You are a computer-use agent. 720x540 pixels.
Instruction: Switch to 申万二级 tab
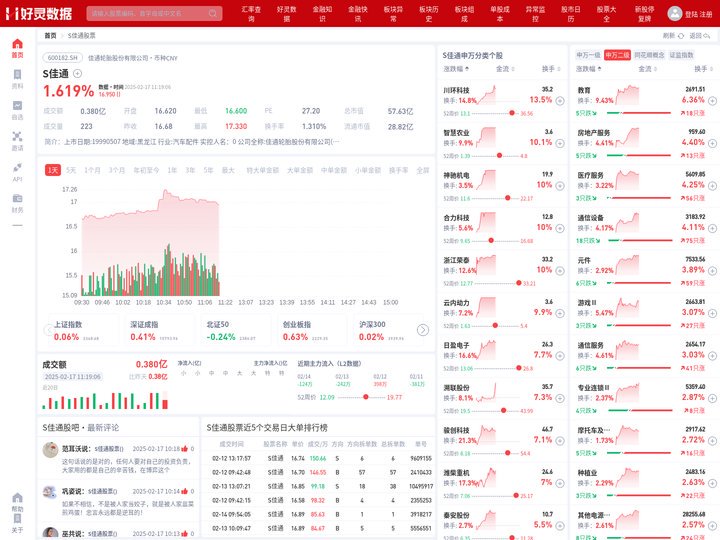click(x=617, y=55)
